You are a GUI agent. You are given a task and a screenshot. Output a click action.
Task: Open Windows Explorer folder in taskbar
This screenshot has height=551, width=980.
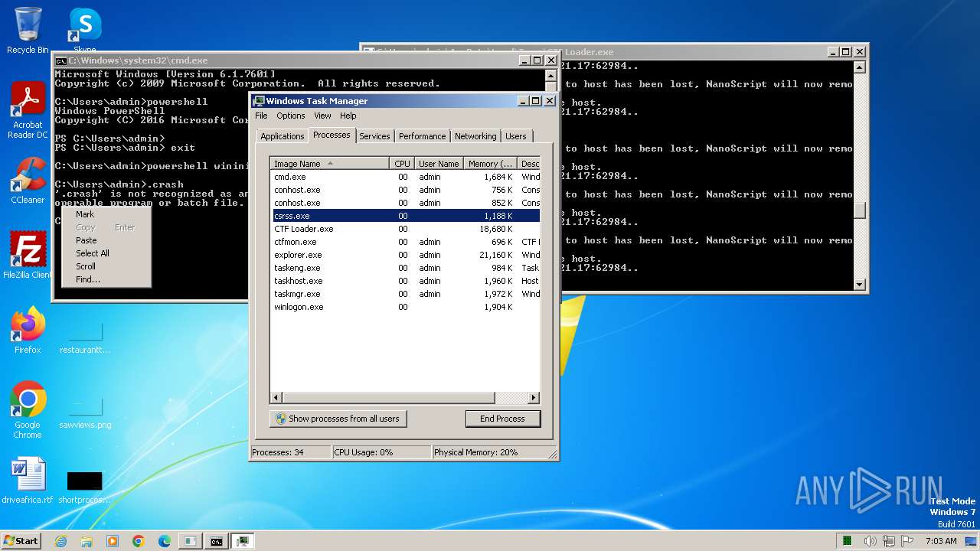pos(87,541)
